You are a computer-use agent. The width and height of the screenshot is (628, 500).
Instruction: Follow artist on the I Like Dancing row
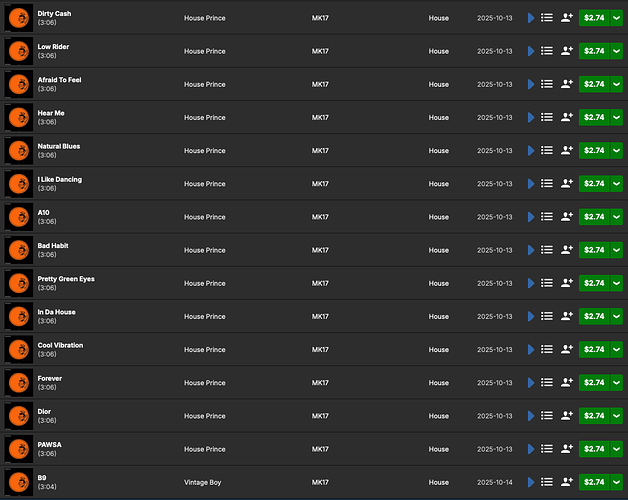(567, 183)
